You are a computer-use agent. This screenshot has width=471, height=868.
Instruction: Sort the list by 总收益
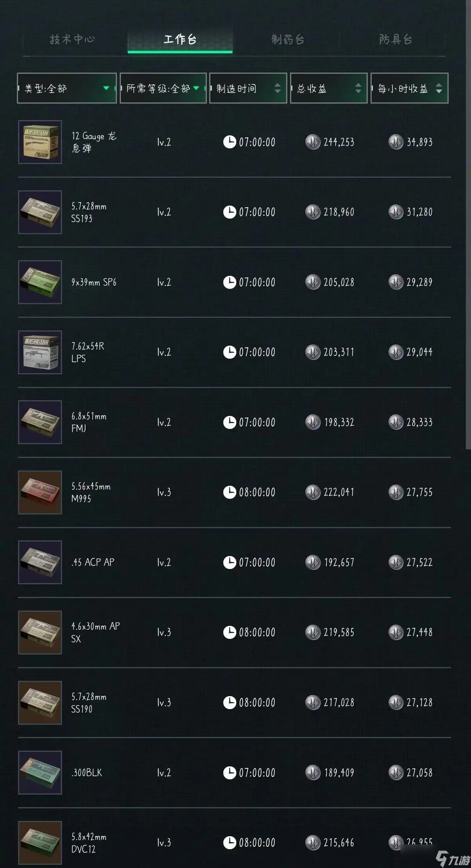pyautogui.click(x=329, y=88)
